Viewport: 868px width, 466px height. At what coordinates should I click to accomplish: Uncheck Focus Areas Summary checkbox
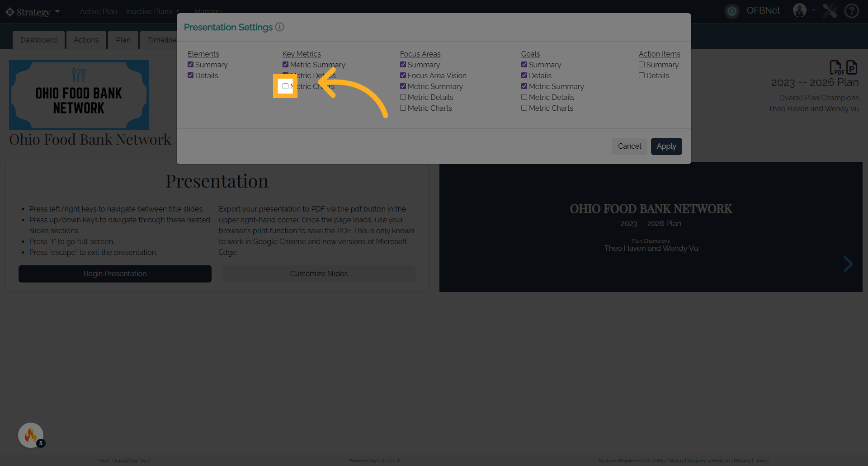[x=403, y=65]
